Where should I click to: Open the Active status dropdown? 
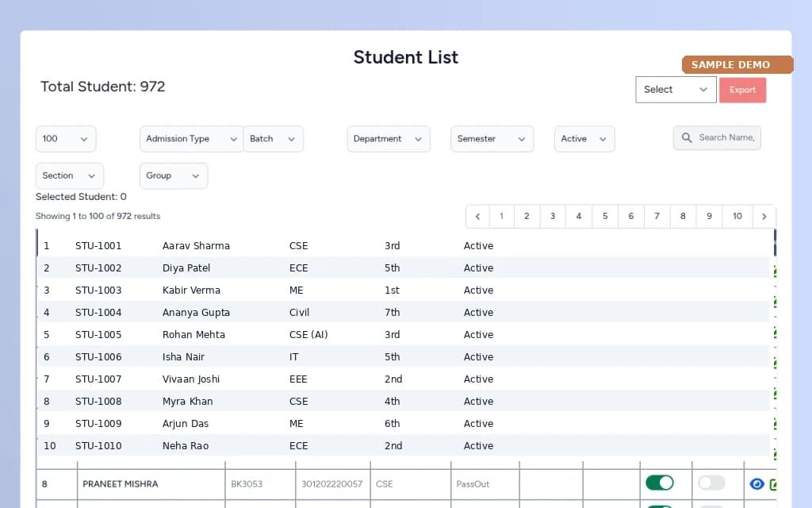click(584, 139)
